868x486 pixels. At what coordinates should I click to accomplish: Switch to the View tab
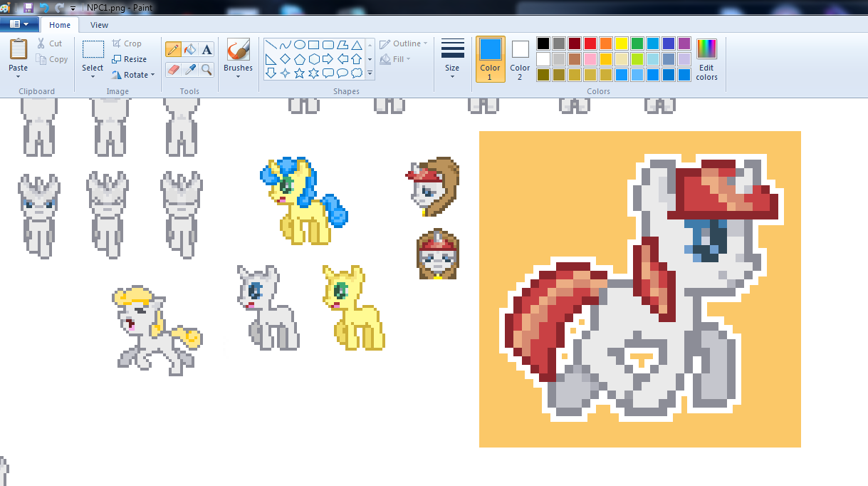click(x=100, y=25)
